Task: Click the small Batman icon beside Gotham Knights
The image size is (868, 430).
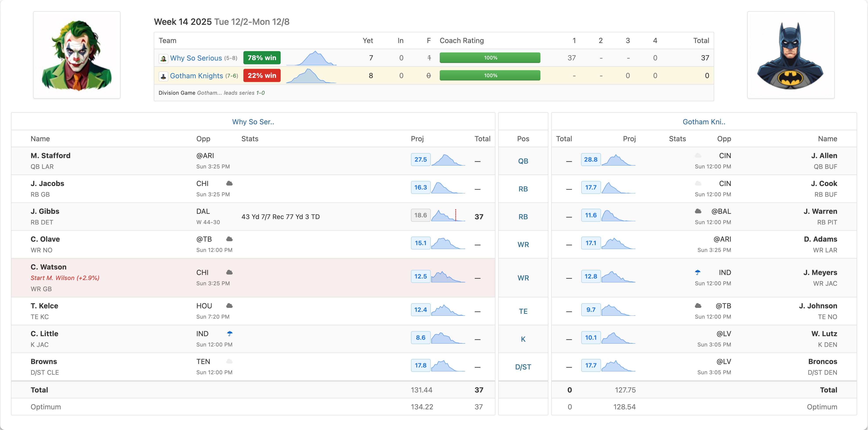Action: (163, 76)
